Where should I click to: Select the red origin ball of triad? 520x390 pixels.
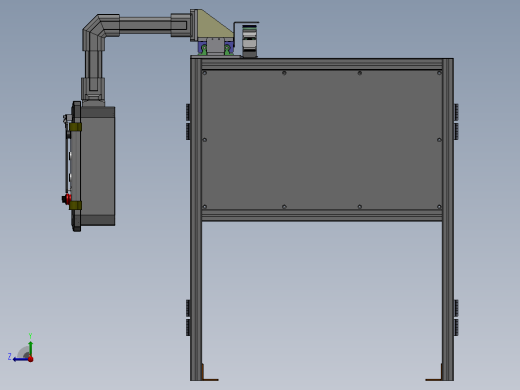pyautogui.click(x=31, y=359)
